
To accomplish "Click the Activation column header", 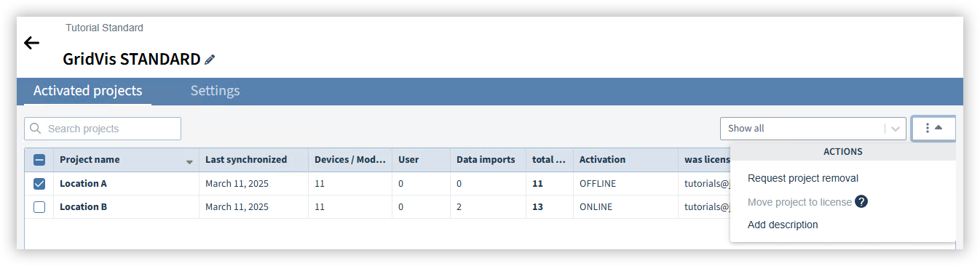I will tap(602, 160).
